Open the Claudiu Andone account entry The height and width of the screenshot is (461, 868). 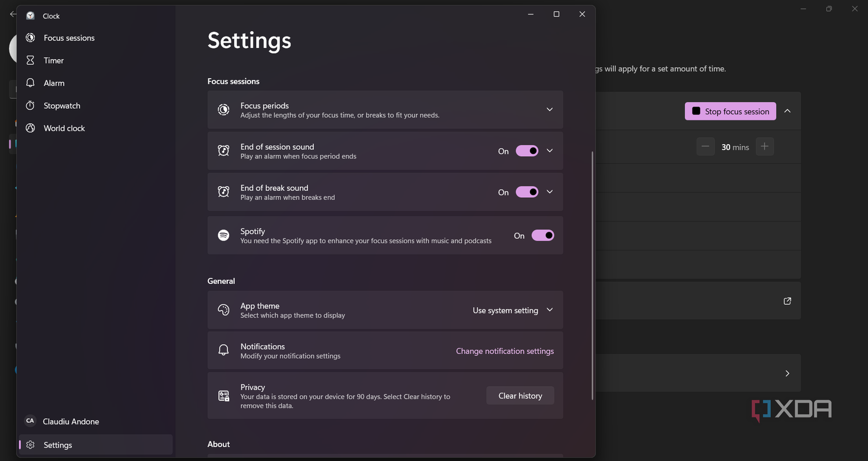96,421
